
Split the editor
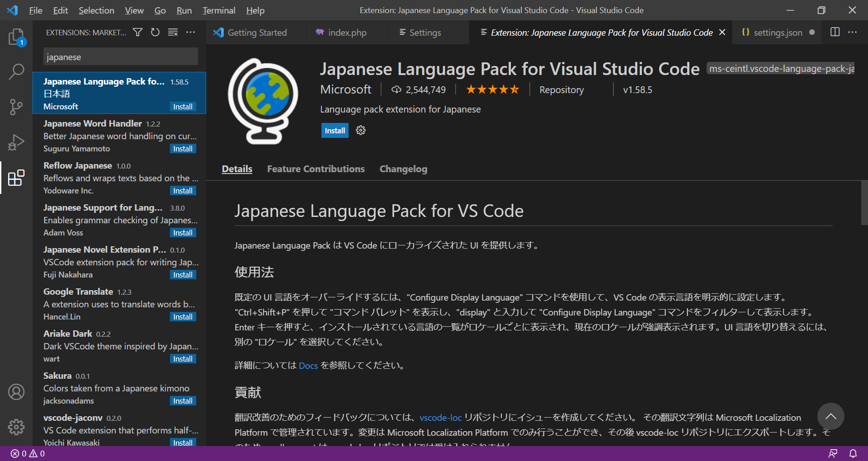[835, 32]
